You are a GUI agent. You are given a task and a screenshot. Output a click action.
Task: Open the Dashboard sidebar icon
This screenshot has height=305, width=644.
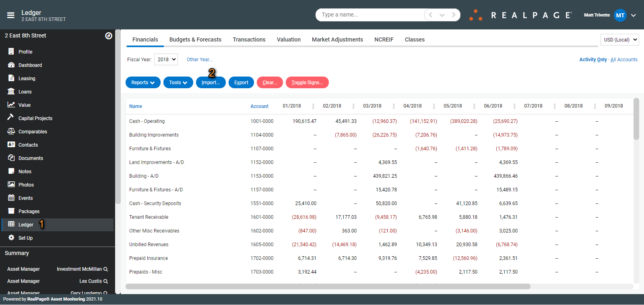click(11, 65)
